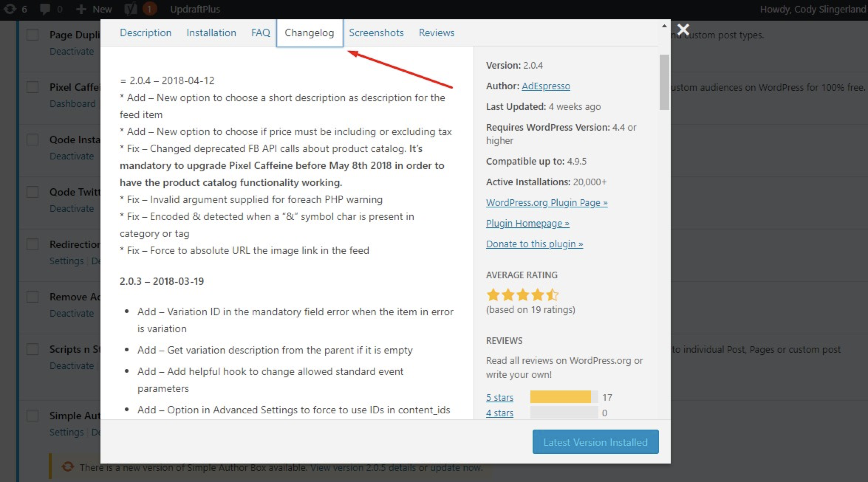Open the FAQ tab
The width and height of the screenshot is (868, 482).
(x=261, y=32)
